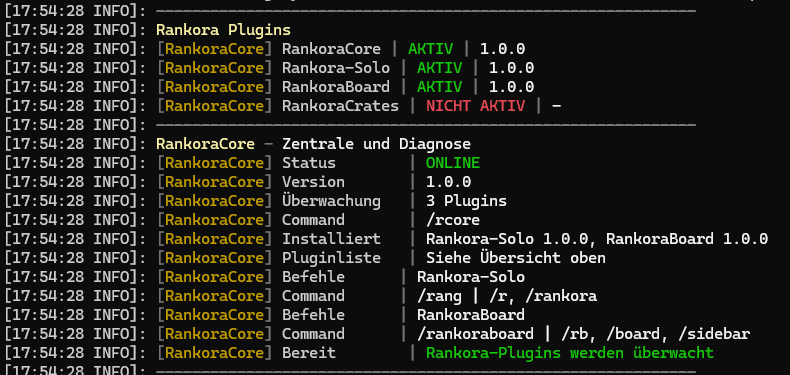Image resolution: width=790 pixels, height=375 pixels.
Task: Click the RankoraCrates plugin name
Action: pyautogui.click(x=340, y=106)
